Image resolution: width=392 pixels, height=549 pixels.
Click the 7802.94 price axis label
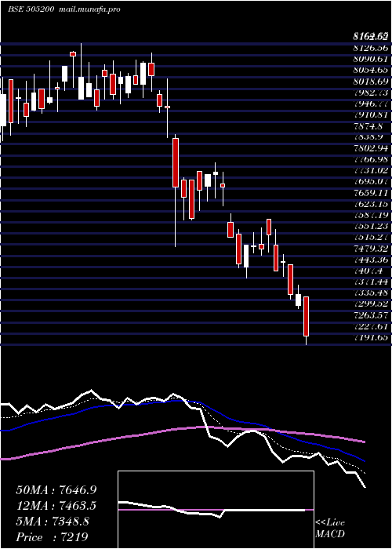(370, 148)
